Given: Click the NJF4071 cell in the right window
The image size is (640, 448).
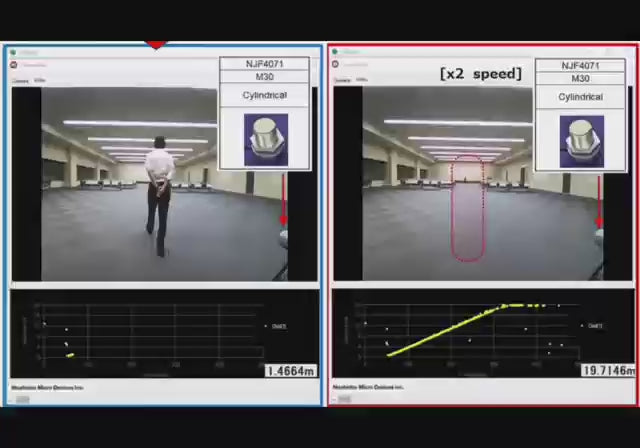Looking at the screenshot, I should pyautogui.click(x=580, y=66).
